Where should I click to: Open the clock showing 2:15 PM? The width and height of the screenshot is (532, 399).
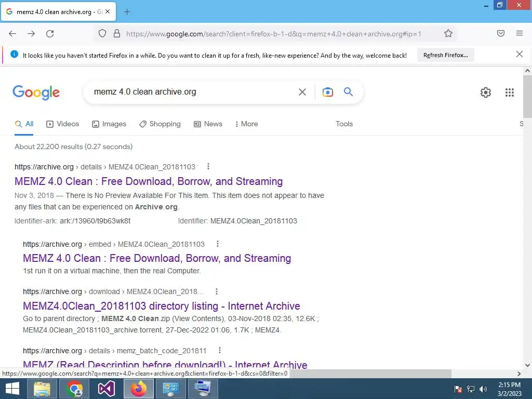coord(509,389)
